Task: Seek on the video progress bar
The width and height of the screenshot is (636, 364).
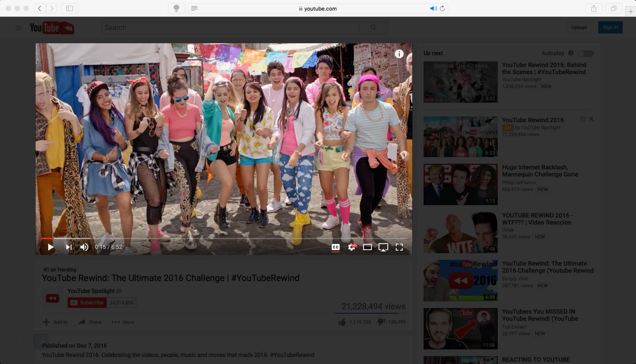Action: [224, 238]
